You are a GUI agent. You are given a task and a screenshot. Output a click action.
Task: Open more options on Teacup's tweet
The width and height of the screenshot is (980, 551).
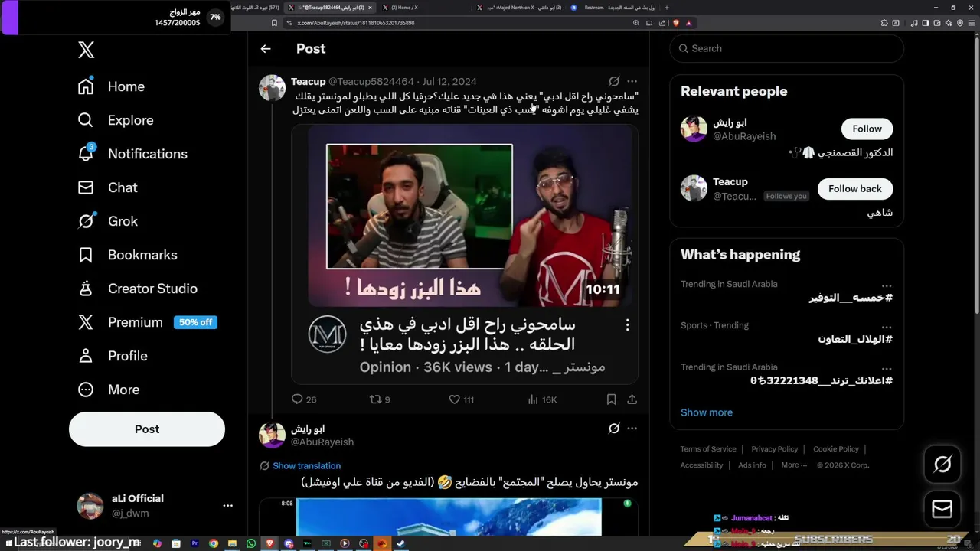[x=632, y=81]
